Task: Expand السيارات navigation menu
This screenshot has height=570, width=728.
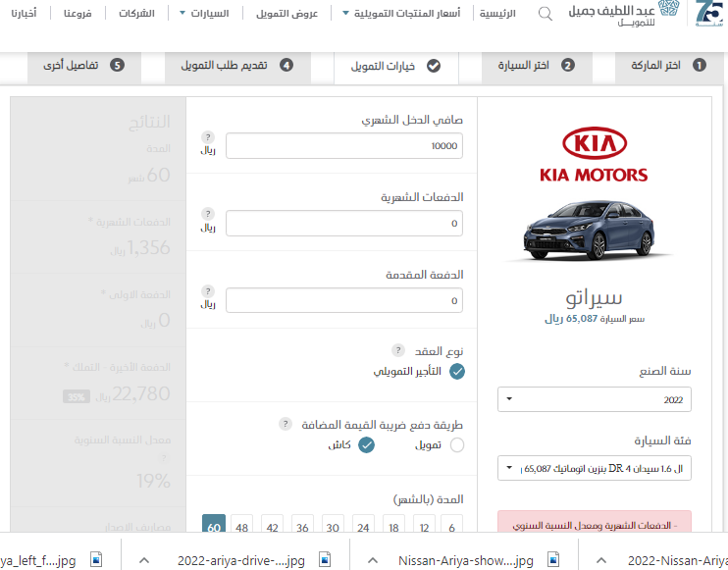Action: (204, 13)
